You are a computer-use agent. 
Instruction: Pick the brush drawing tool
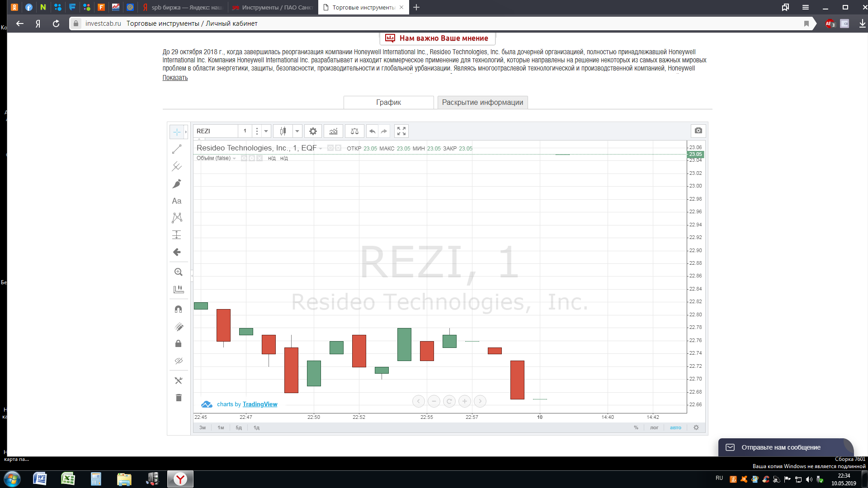(x=177, y=183)
